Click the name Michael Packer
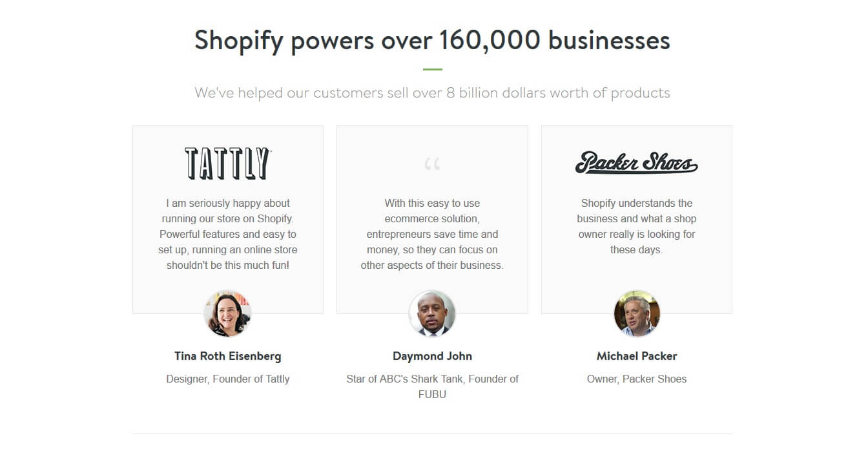The width and height of the screenshot is (868, 453). pos(637,356)
